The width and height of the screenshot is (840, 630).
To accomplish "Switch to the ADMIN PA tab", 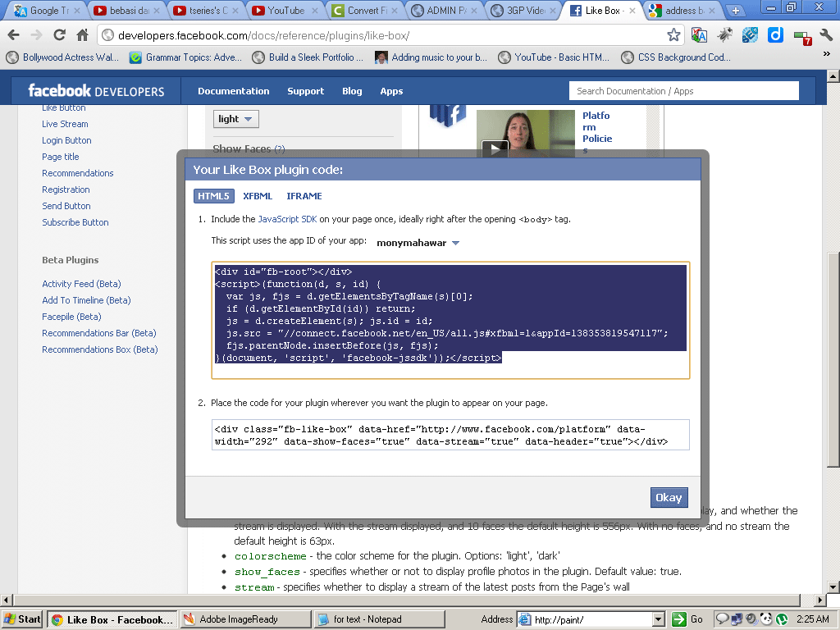I will [444, 10].
